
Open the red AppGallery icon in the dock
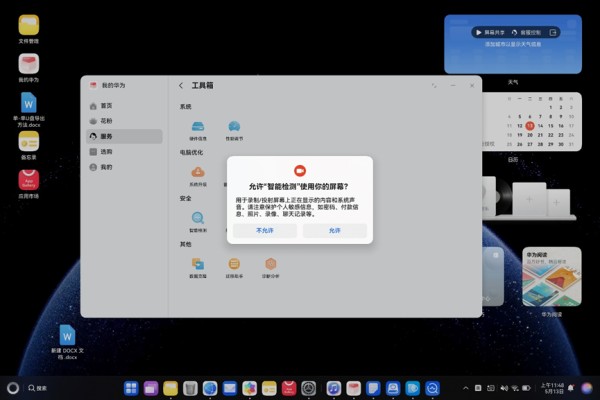click(x=289, y=388)
